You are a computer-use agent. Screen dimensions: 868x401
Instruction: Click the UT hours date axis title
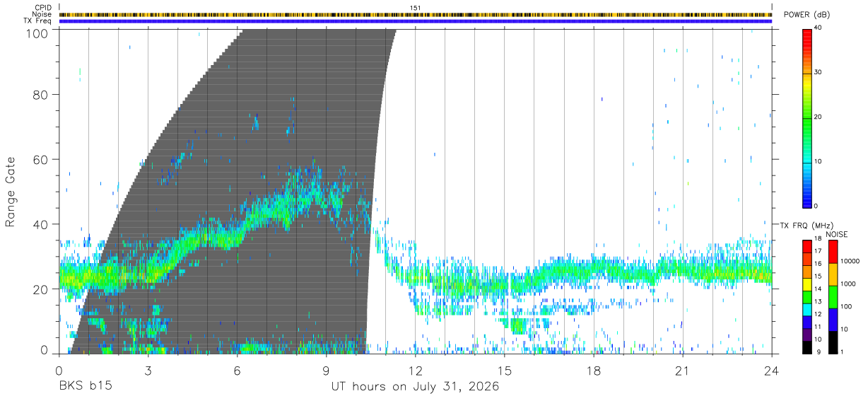click(x=415, y=387)
